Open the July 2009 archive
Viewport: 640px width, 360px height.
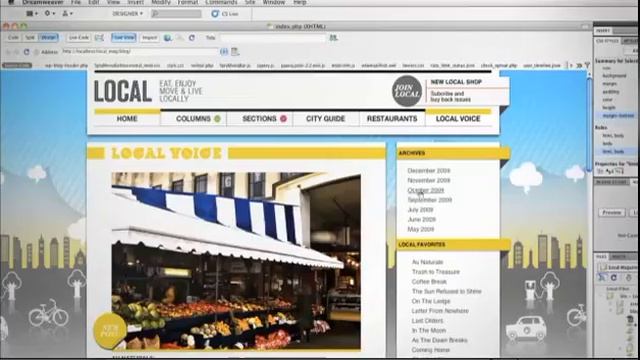[420, 210]
